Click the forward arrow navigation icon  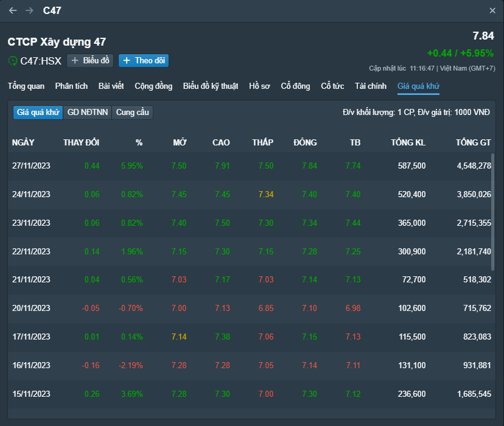coord(29,11)
